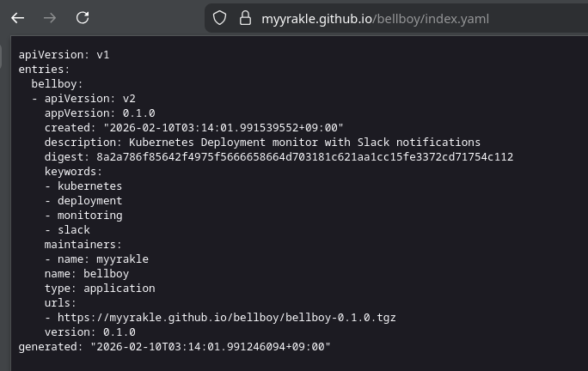Reload the index.yaml page
This screenshot has width=588, height=371.
(83, 17)
